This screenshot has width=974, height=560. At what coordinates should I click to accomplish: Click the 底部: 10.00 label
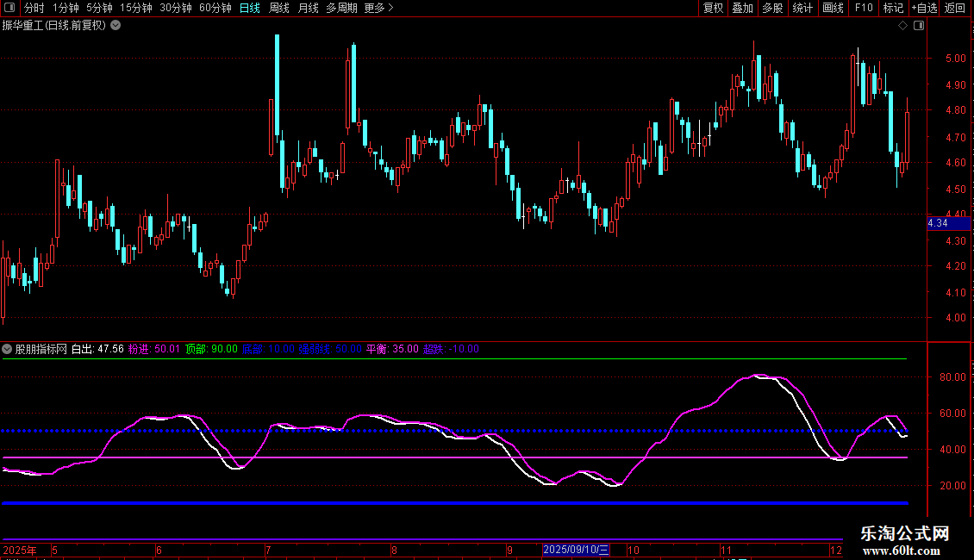(x=268, y=349)
